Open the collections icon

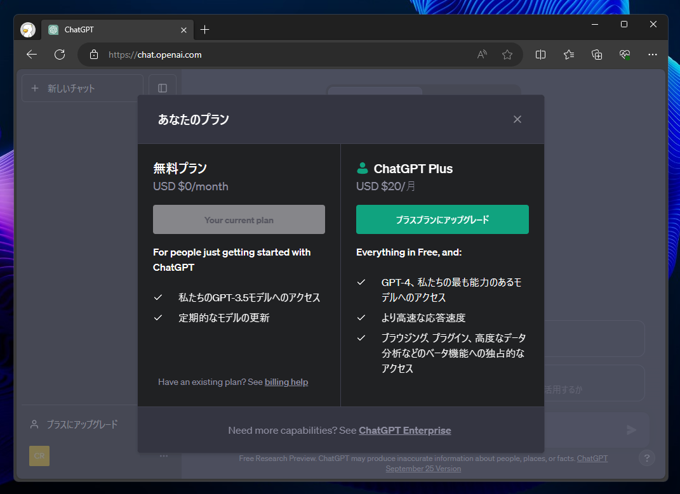pyautogui.click(x=597, y=55)
